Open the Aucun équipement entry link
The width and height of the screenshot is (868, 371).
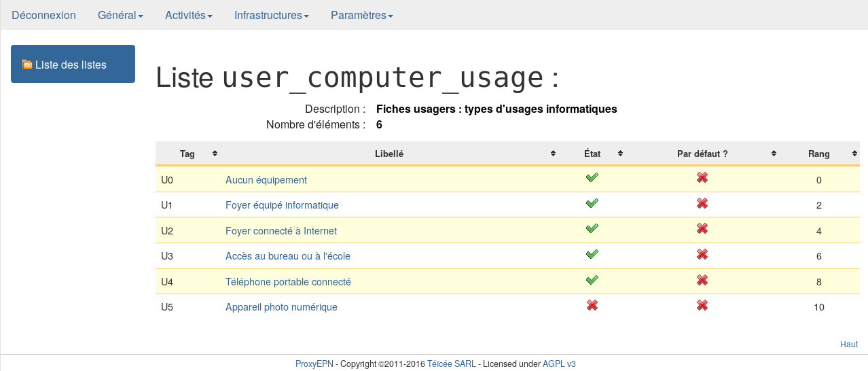pyautogui.click(x=266, y=180)
